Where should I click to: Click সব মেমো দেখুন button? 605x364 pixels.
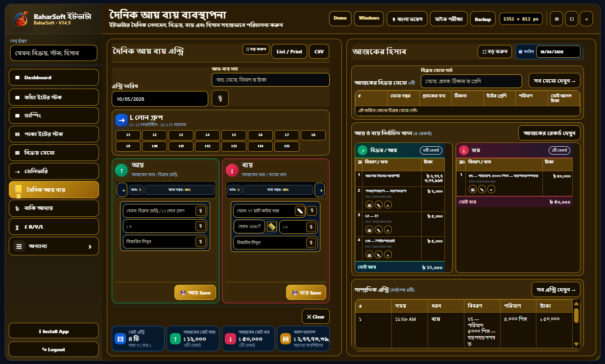click(555, 81)
